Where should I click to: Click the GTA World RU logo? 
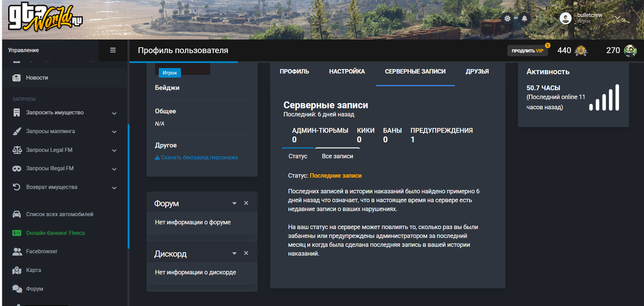point(46,17)
